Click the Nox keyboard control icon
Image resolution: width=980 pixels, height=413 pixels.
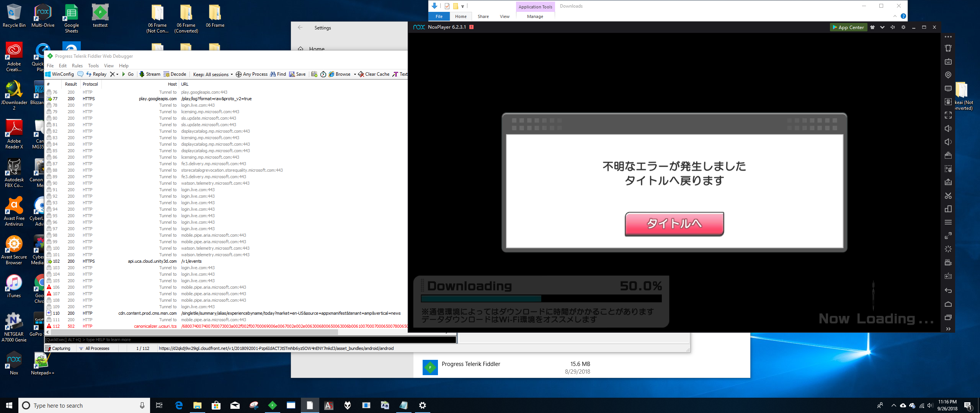(x=948, y=62)
